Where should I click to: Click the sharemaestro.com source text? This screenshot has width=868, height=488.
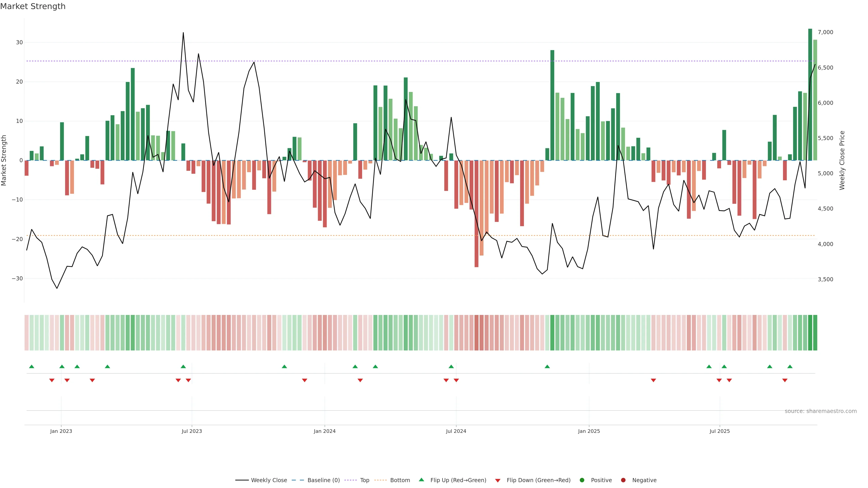[821, 411]
